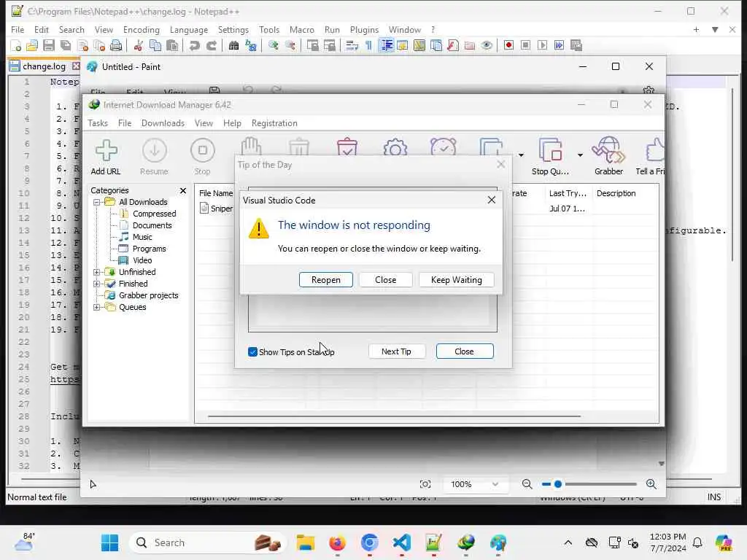Open Notepad++ Plugins menu
Screen dimensions: 747x560
coord(364,29)
